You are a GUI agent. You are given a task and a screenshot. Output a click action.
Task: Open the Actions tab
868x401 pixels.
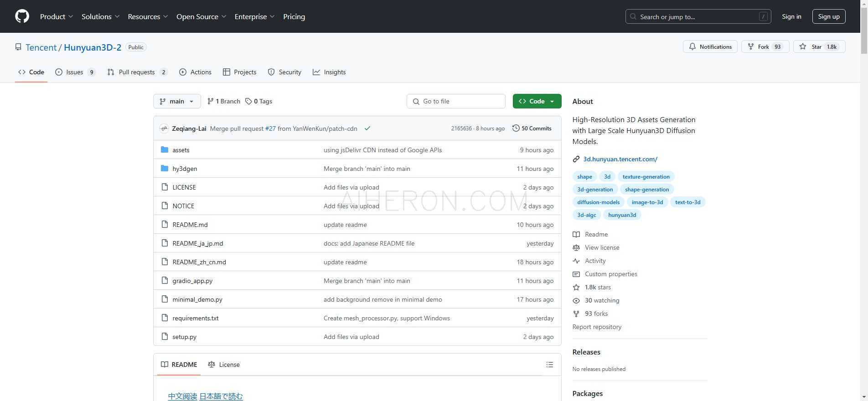point(195,72)
